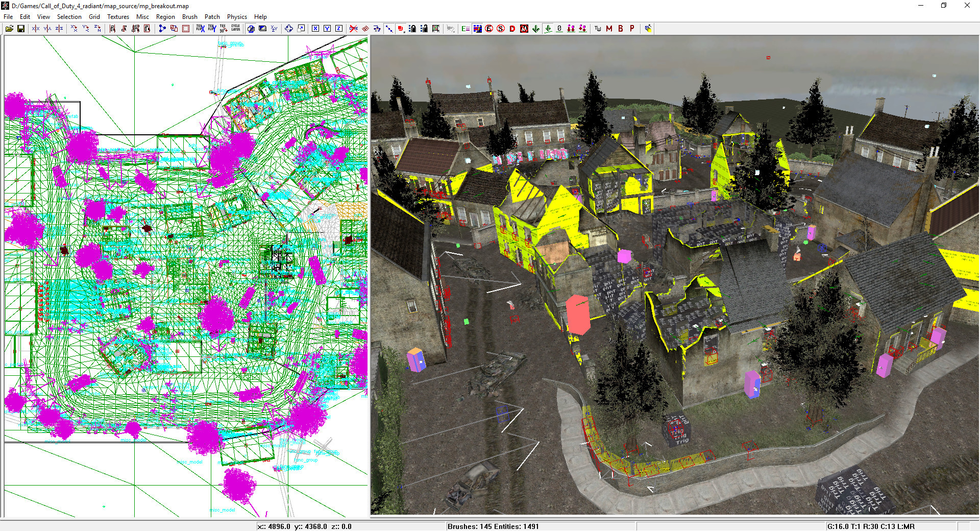Toggle the crossed-out S circle filter
The image size is (980, 531).
[501, 29]
